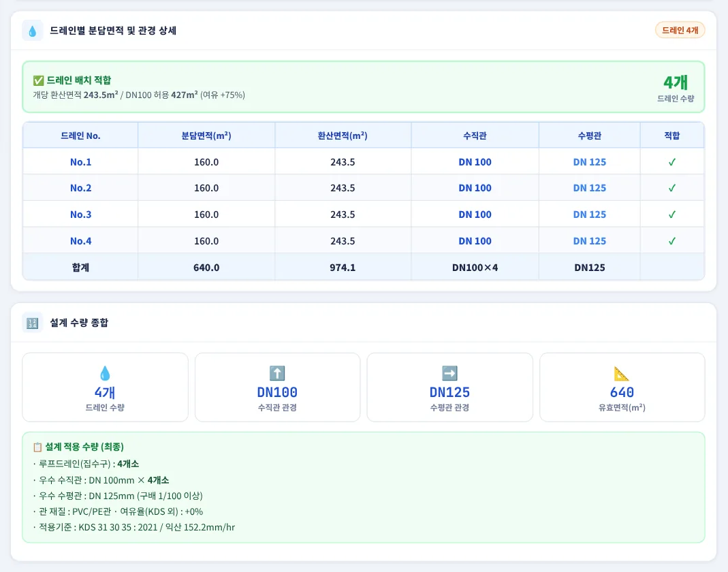This screenshot has width=728, height=572.
Task: Click the clipboard icon beside 설계 적용 수량 (최종)
Action: click(37, 447)
